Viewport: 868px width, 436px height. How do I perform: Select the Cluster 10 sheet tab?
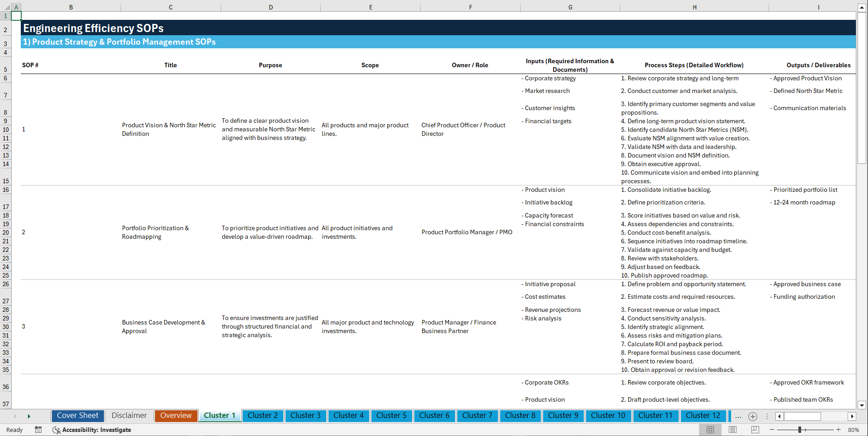(608, 416)
